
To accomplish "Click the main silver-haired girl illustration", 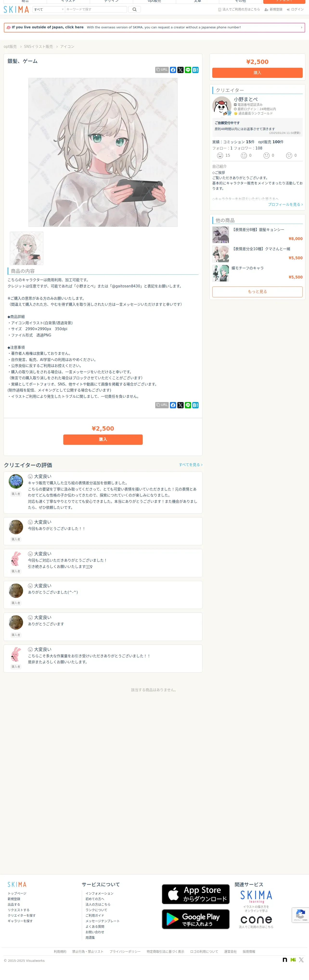I will 103,152.
